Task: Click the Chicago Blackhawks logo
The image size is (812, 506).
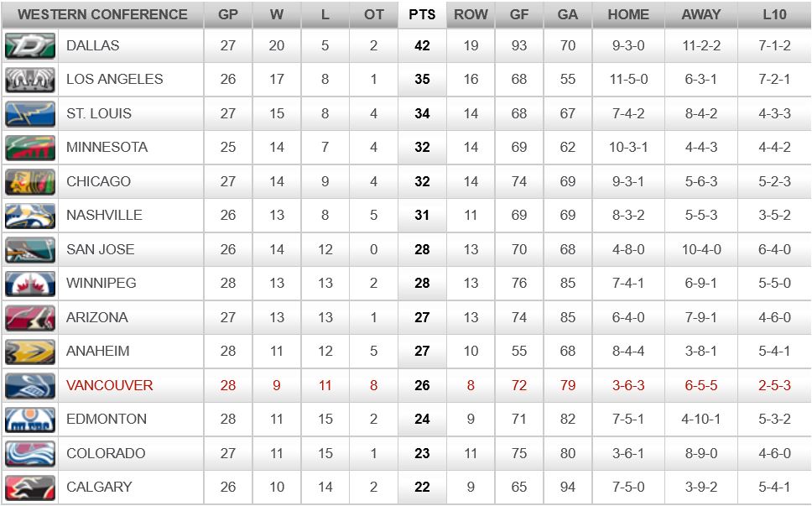Action: [30, 181]
